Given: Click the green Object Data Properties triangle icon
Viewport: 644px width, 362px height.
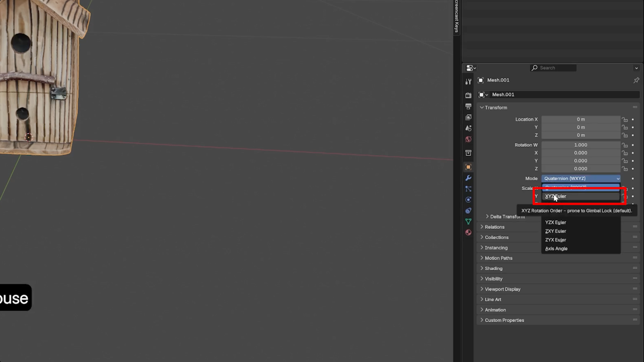Looking at the screenshot, I should [x=468, y=221].
